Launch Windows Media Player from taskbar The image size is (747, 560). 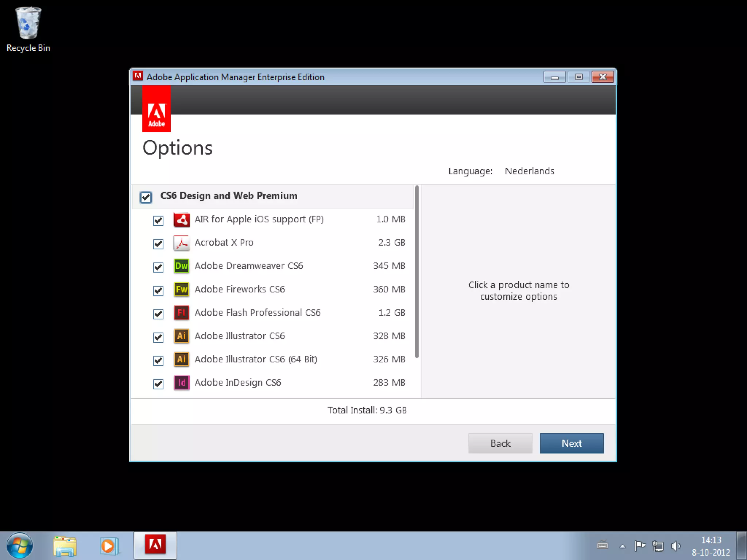pos(109,546)
